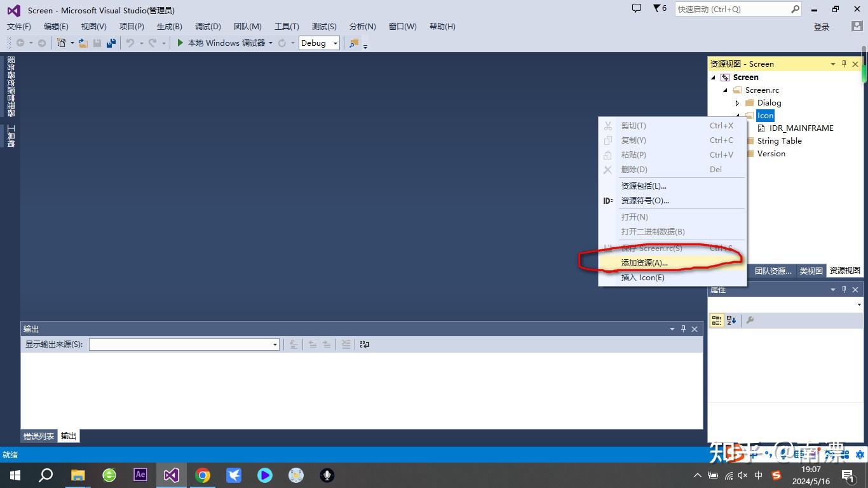Click ID resource symbols icon in context menu
Image resolution: width=868 pixels, height=488 pixels.
click(608, 201)
